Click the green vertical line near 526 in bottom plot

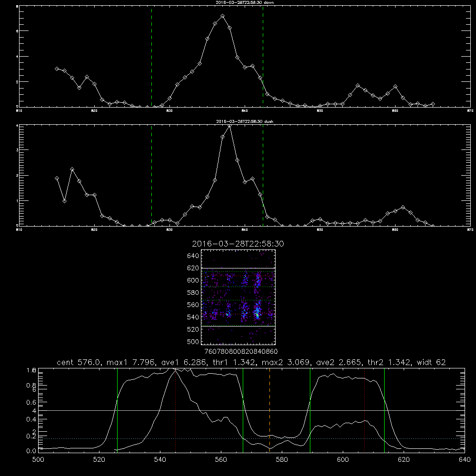(117, 410)
